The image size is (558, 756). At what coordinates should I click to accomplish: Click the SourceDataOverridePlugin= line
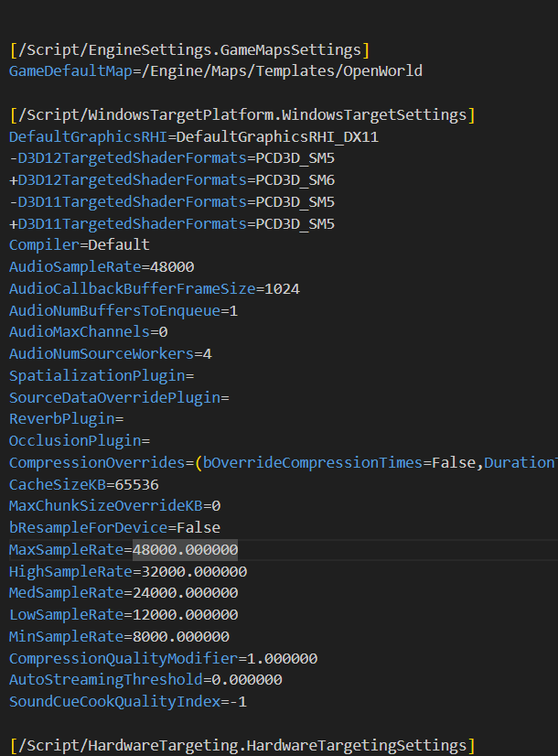(120, 398)
